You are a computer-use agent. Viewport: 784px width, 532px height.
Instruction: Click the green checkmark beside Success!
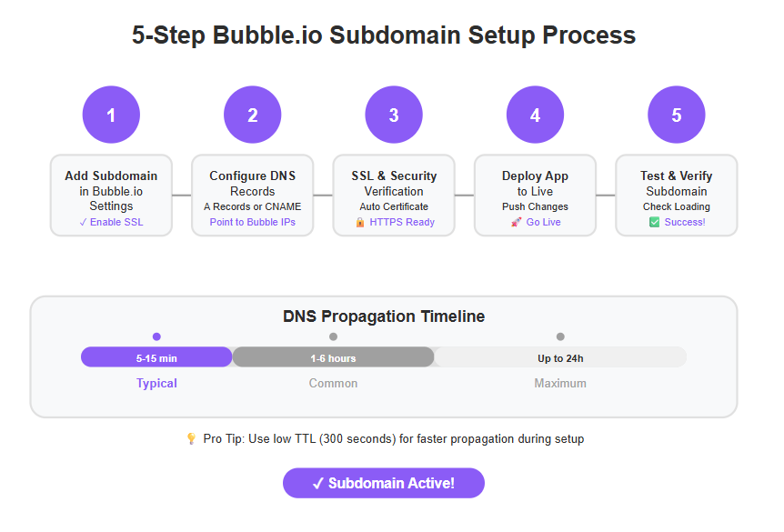point(654,222)
